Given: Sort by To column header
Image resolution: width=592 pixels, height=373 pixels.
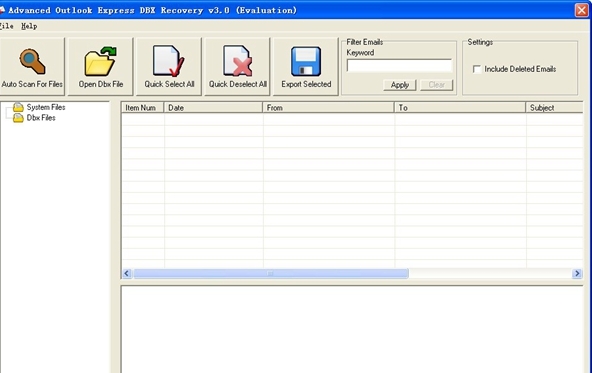Looking at the screenshot, I should tap(460, 108).
